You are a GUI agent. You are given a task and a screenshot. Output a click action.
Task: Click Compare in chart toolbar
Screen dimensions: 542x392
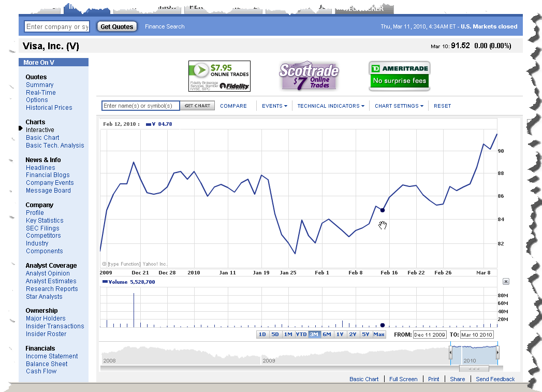coord(233,106)
